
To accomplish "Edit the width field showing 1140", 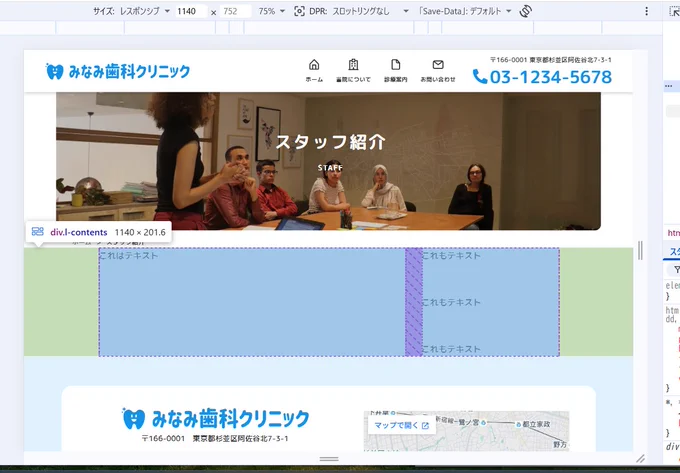I will coord(191,11).
